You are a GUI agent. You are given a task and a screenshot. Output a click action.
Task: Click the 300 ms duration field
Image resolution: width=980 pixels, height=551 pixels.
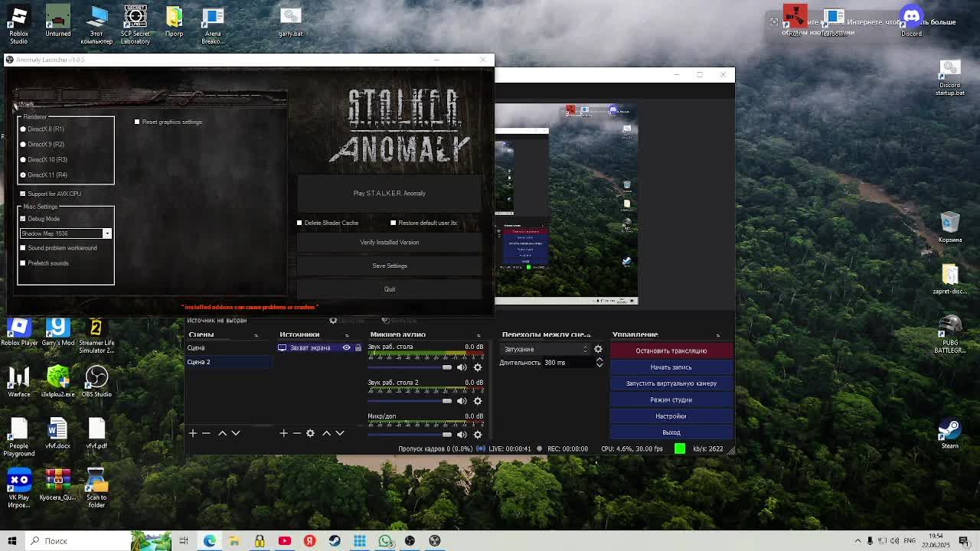pos(568,363)
